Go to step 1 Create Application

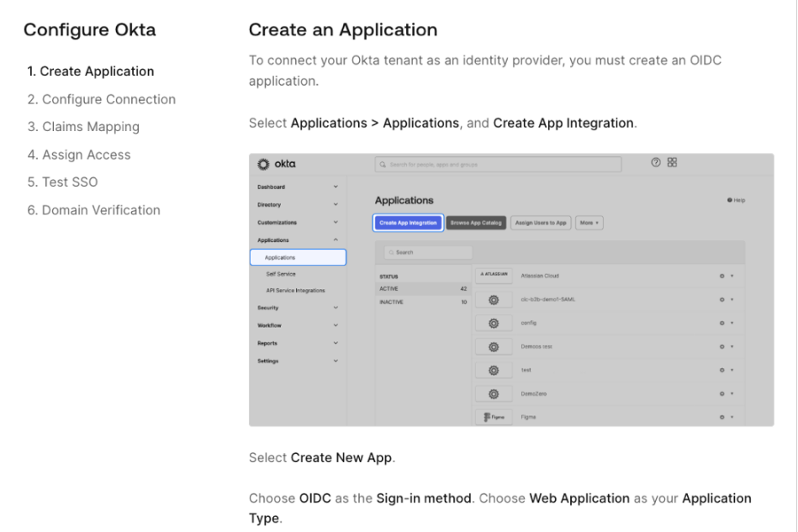pyautogui.click(x=91, y=71)
